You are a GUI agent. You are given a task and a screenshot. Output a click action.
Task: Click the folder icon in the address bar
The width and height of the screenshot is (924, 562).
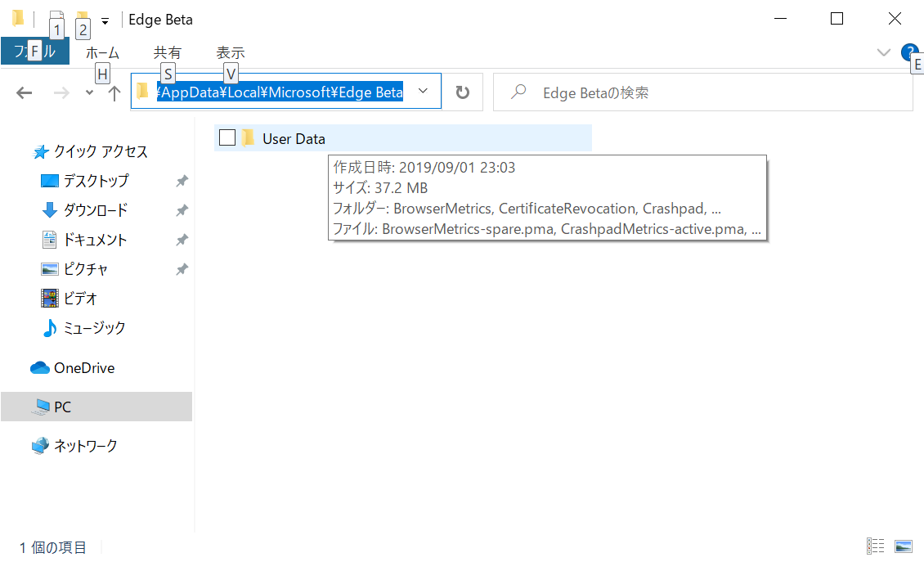click(x=142, y=91)
